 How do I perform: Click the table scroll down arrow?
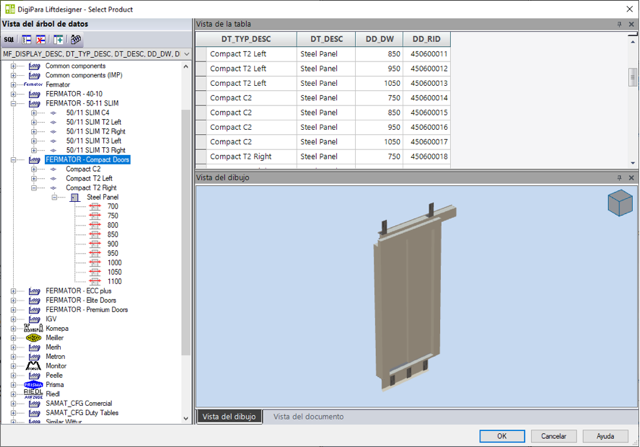click(632, 162)
